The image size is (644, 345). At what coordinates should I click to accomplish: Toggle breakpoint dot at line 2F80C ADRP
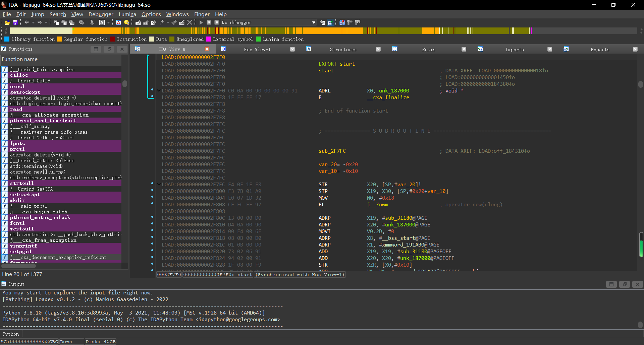pos(152,217)
